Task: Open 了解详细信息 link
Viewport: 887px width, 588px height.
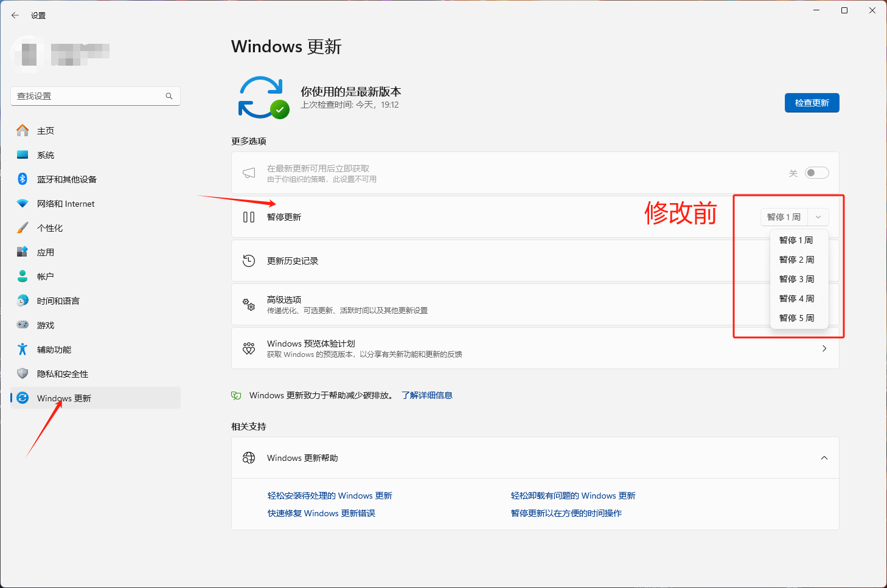Action: tap(427, 395)
